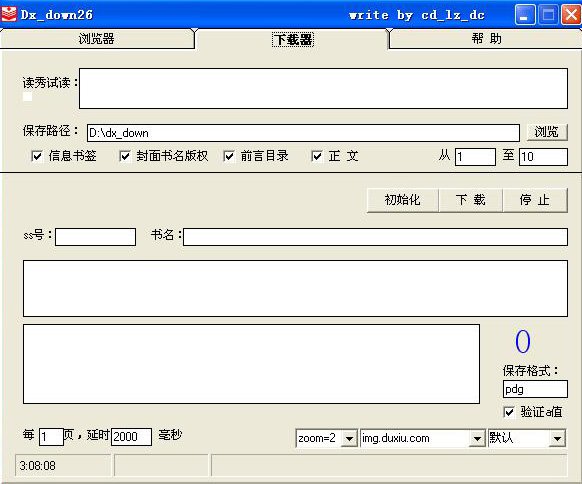Click the large text box below ss号
The image size is (582, 484).
[295, 288]
